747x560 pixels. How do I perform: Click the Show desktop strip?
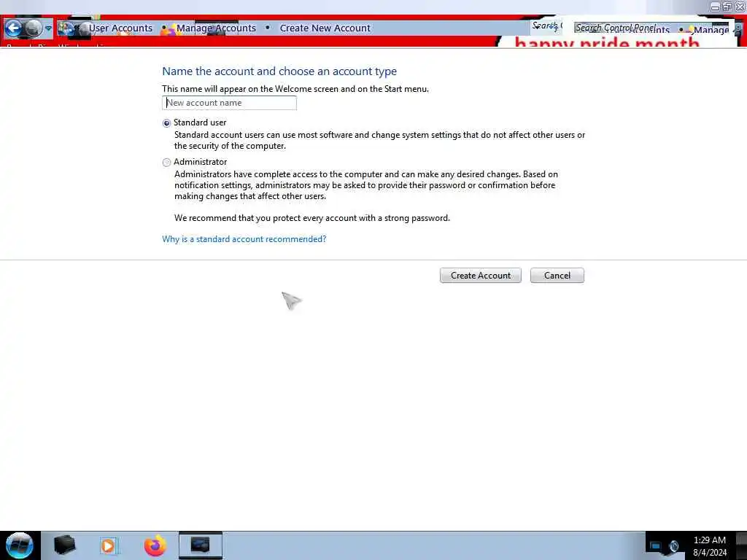pyautogui.click(x=741, y=545)
